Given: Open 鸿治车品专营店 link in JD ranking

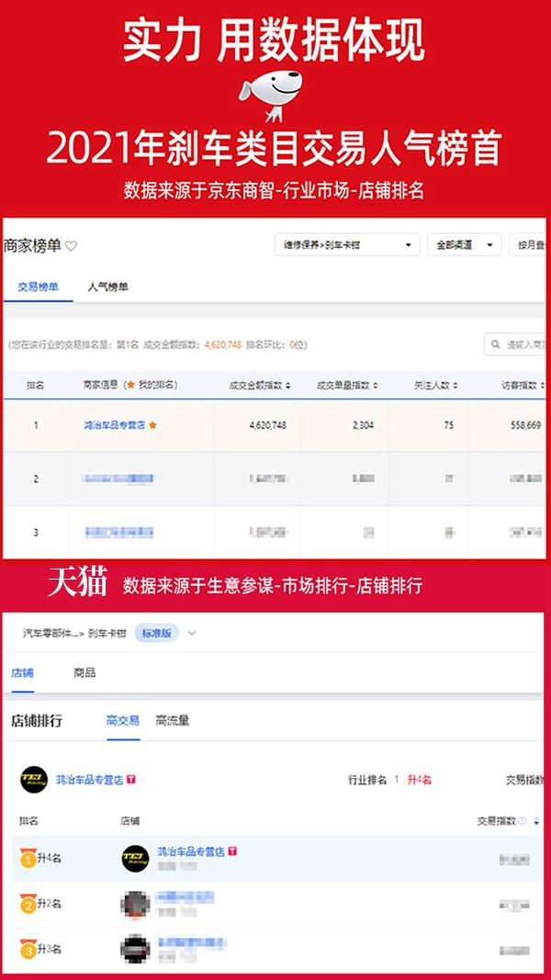Looking at the screenshot, I should [x=114, y=425].
